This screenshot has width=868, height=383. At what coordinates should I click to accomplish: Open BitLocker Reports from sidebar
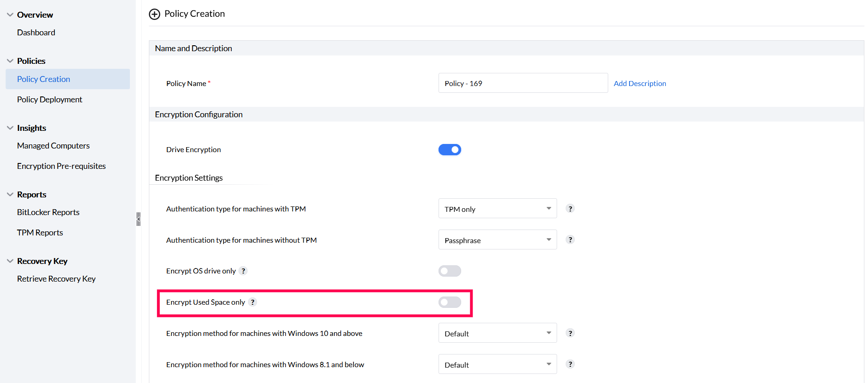(x=48, y=212)
